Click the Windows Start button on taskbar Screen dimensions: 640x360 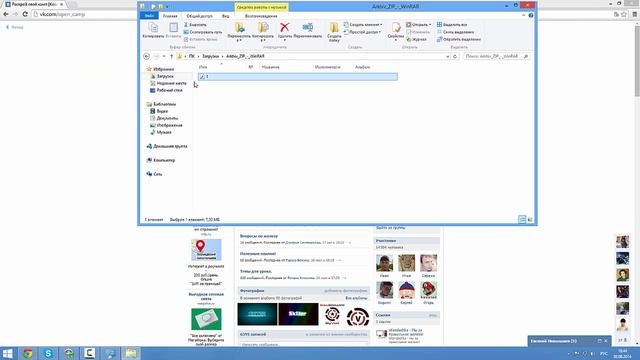point(7,353)
